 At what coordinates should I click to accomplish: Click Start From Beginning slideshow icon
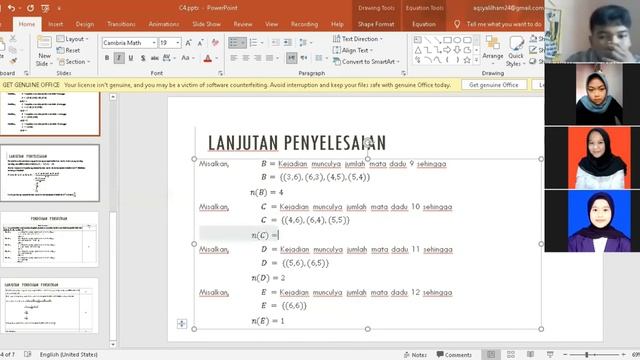pos(45,8)
